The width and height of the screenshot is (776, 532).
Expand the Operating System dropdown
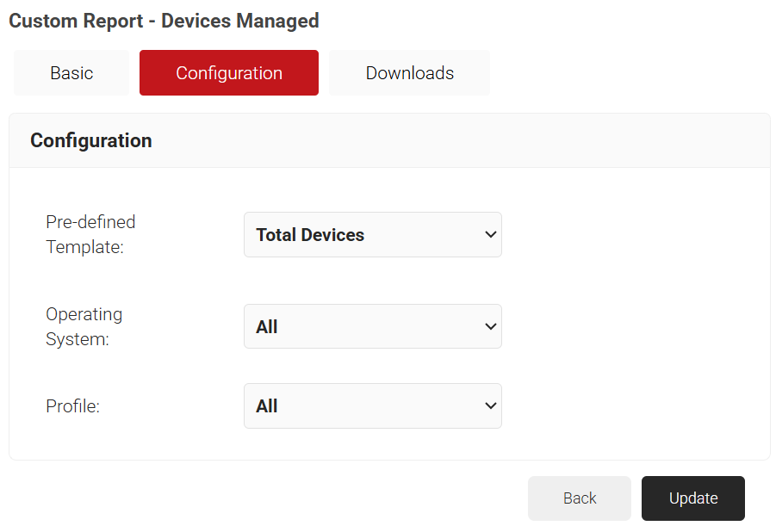tap(372, 327)
